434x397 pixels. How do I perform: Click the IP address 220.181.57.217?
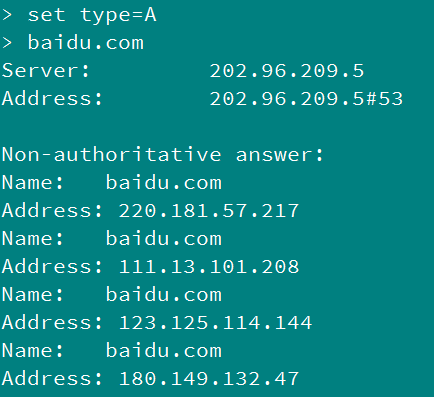209,211
